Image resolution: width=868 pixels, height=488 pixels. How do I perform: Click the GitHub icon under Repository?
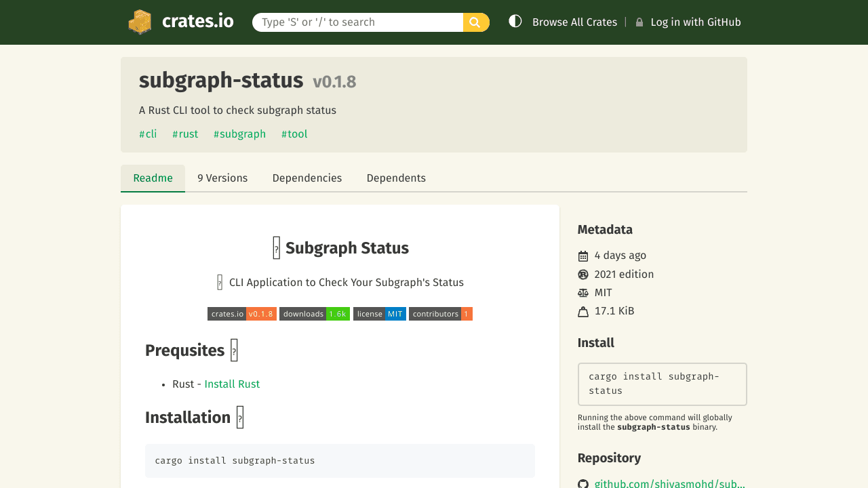click(583, 484)
